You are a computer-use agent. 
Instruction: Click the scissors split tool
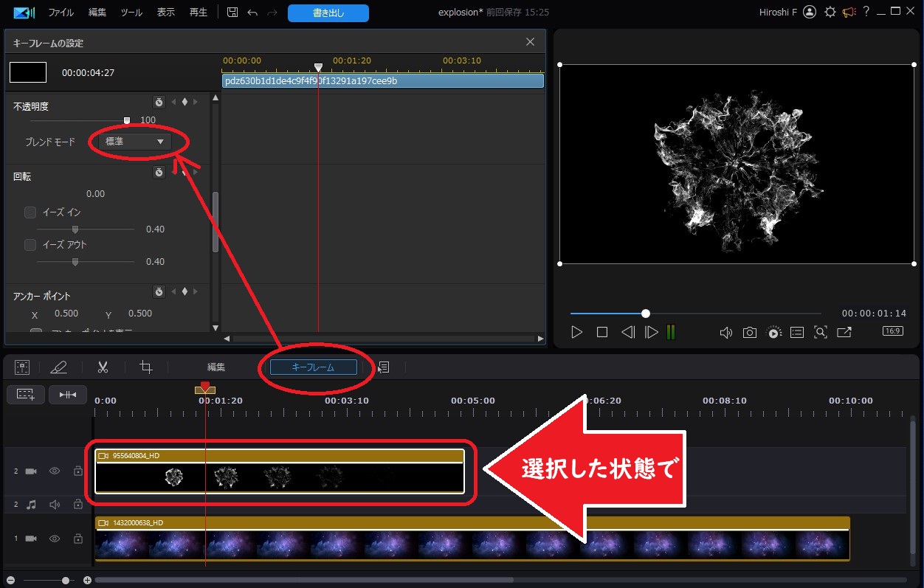[103, 367]
